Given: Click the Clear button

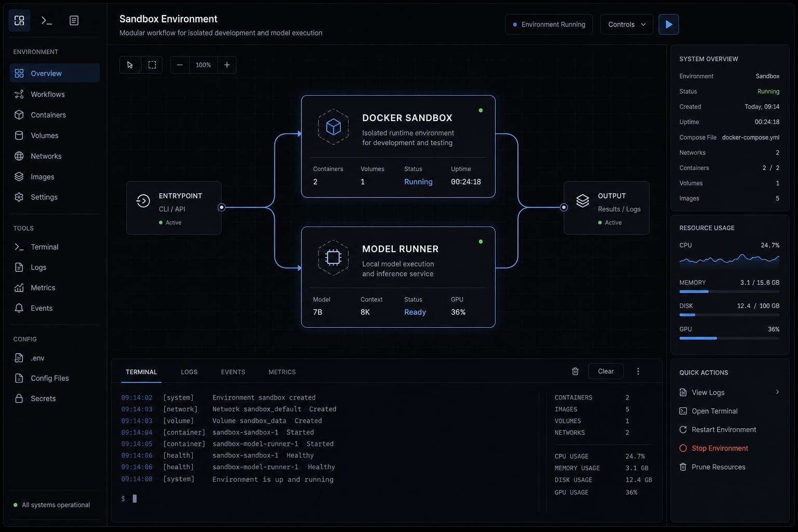Looking at the screenshot, I should (x=606, y=371).
